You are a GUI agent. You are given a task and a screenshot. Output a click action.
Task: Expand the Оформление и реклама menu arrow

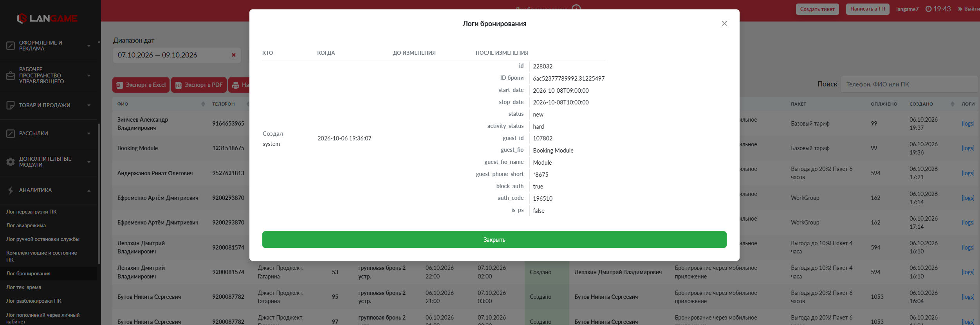89,46
